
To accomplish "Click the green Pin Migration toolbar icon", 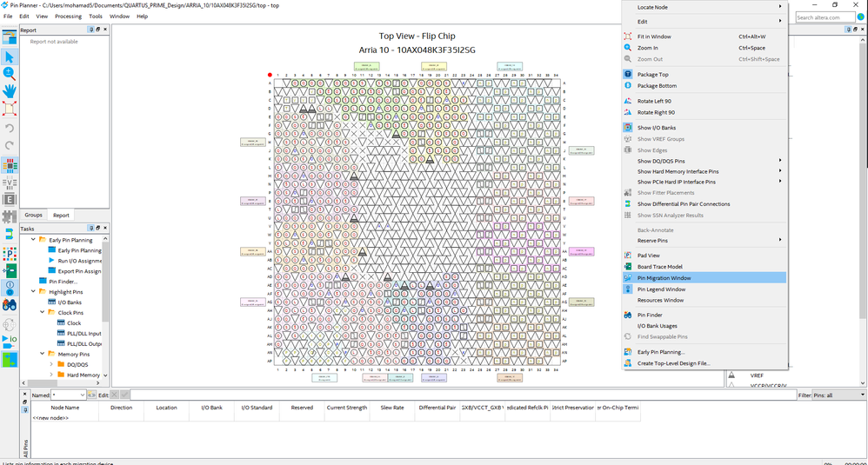I will tap(10, 359).
